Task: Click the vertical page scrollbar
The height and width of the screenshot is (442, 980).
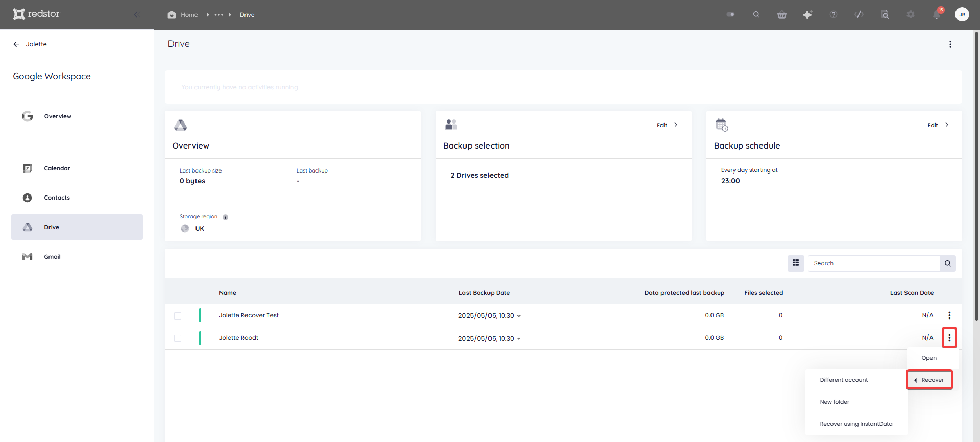Action: (x=976, y=176)
